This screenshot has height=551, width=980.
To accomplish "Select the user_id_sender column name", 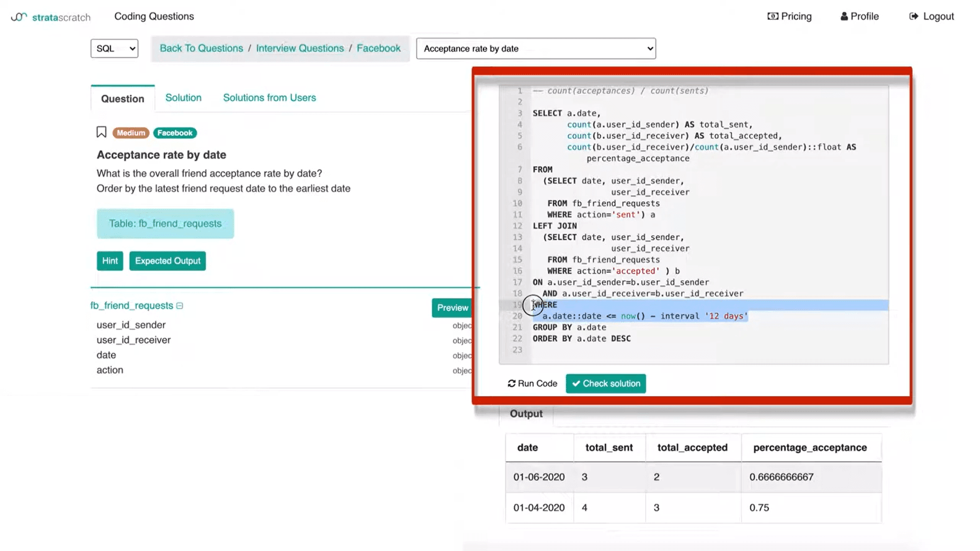I will 131,325.
